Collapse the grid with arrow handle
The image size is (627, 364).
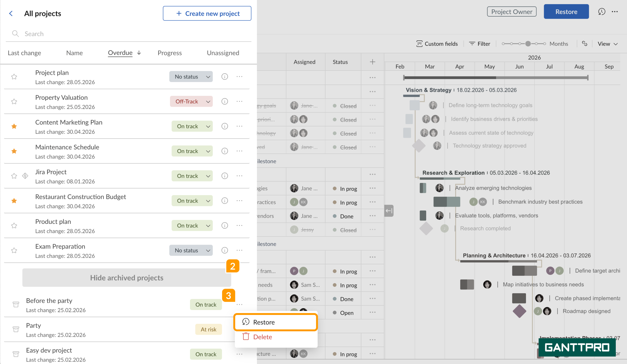(389, 211)
